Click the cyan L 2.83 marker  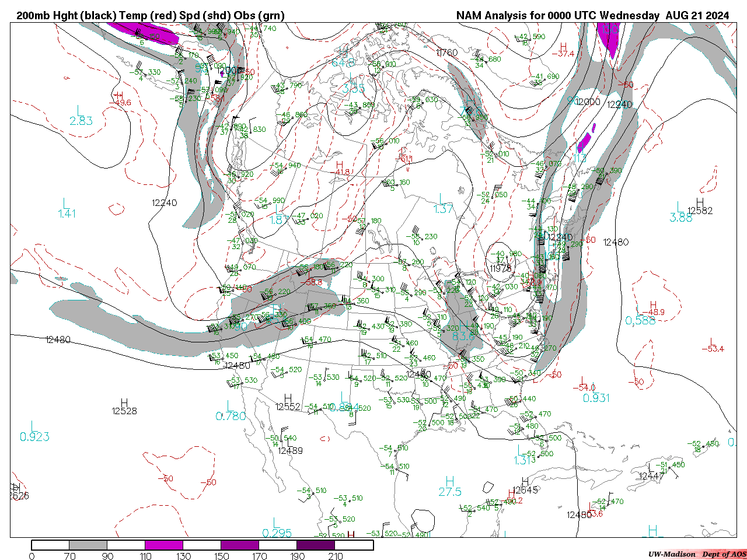click(81, 116)
